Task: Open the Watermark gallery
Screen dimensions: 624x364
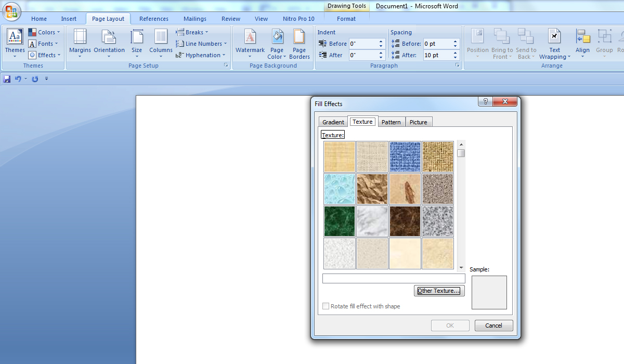Action: point(250,44)
